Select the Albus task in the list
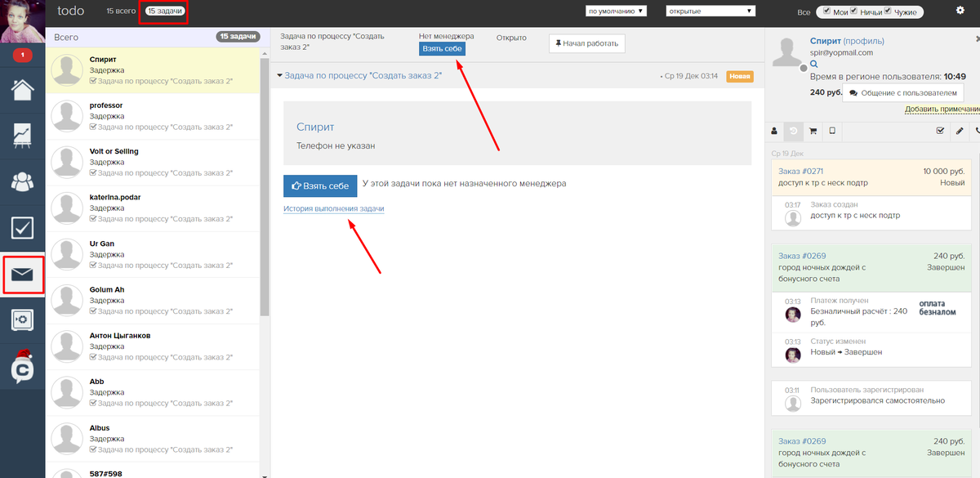 click(x=154, y=438)
